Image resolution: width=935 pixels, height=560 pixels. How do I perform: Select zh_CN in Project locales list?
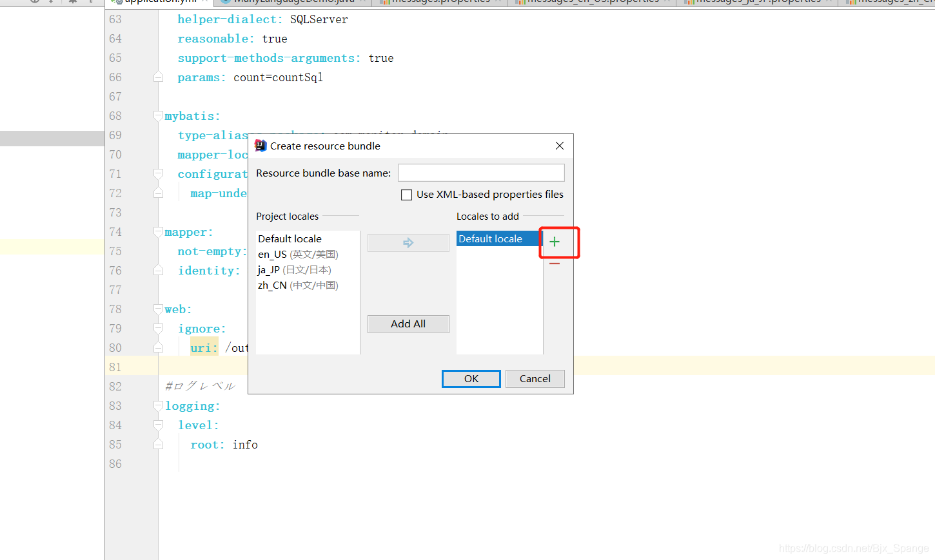pos(298,285)
